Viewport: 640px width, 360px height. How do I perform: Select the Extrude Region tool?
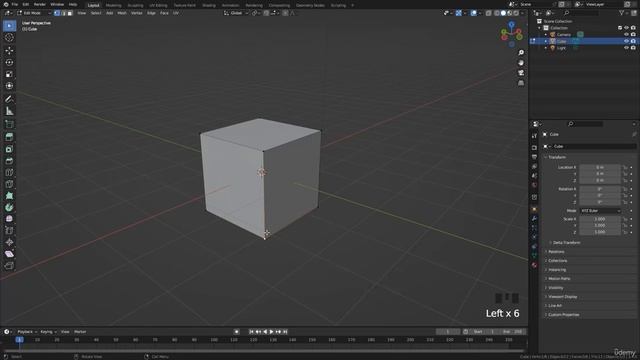(x=9, y=137)
